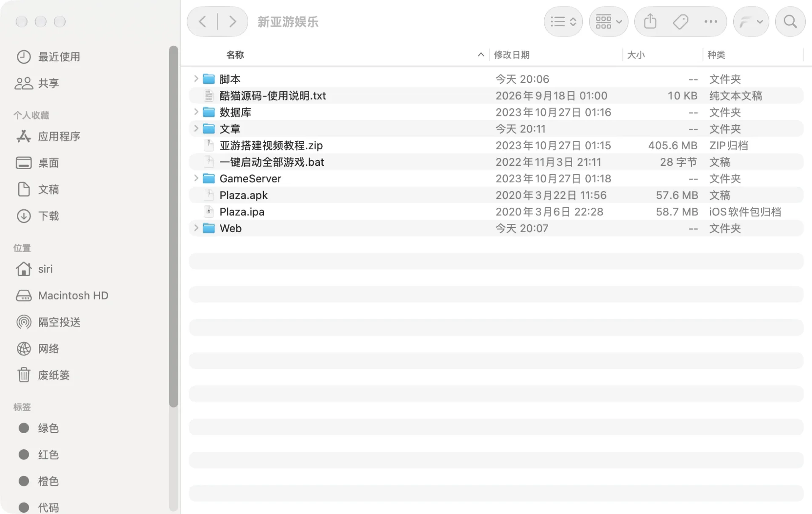Expand the 数据库 folder
The image size is (812, 514).
pos(196,112)
